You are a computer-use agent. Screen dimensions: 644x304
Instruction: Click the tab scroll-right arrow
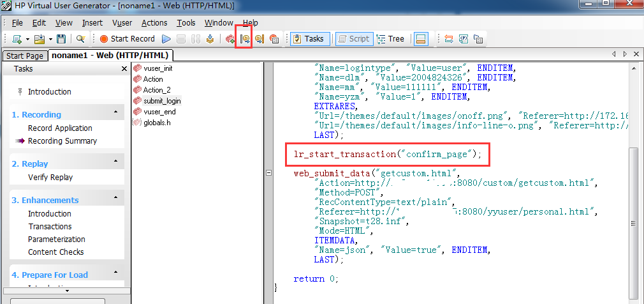[625, 54]
